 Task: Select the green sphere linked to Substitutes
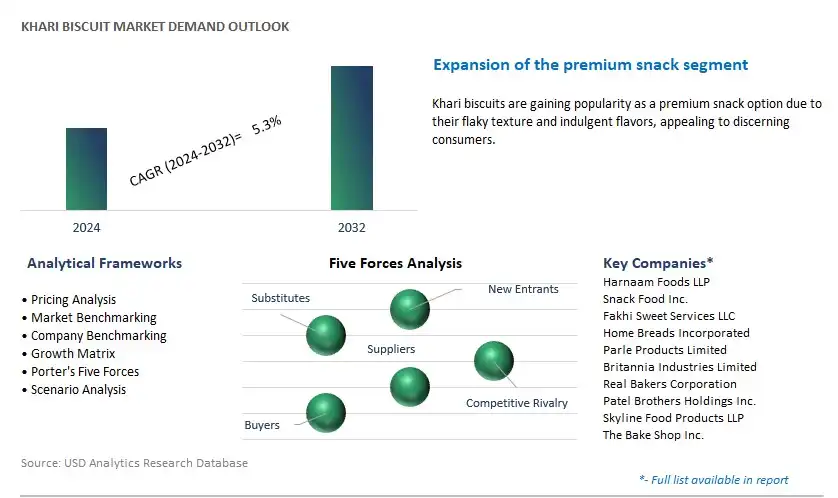(x=326, y=335)
